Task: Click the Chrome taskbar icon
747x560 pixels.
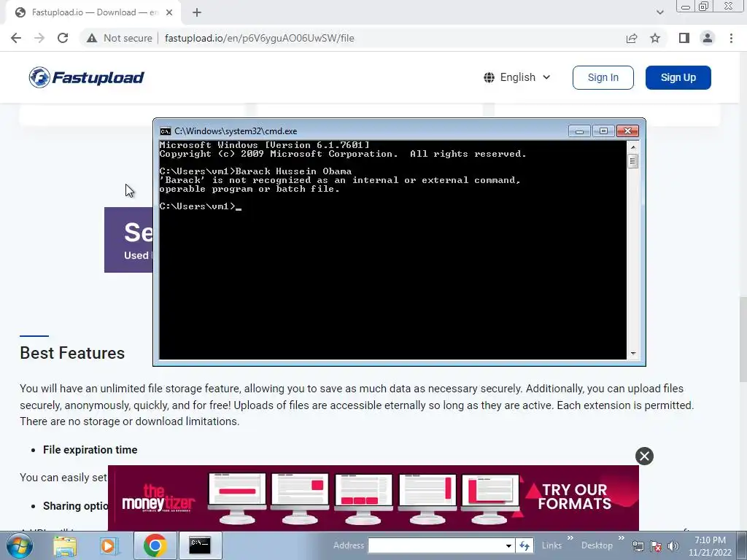Action: click(155, 545)
